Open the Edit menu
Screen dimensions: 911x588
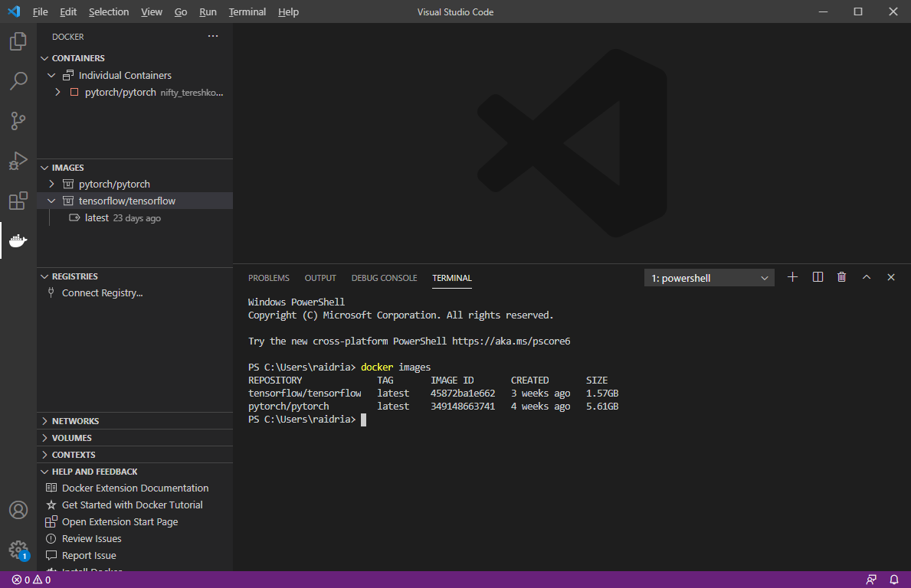coord(68,11)
